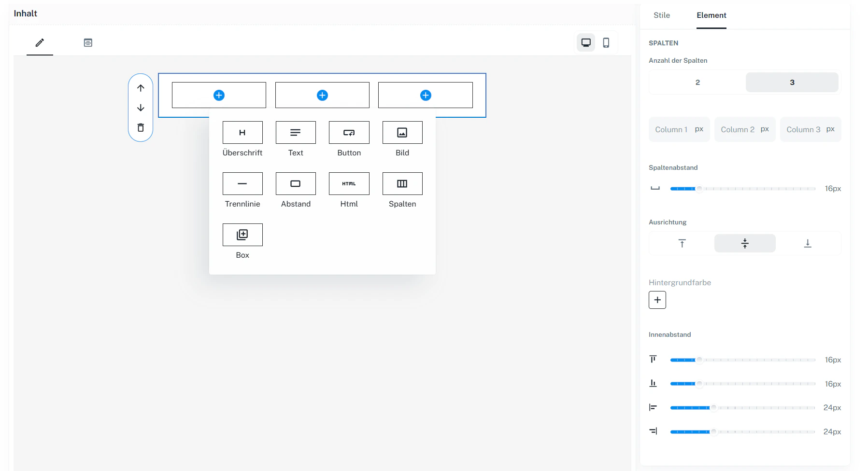Insert a Bild image block

point(402,133)
